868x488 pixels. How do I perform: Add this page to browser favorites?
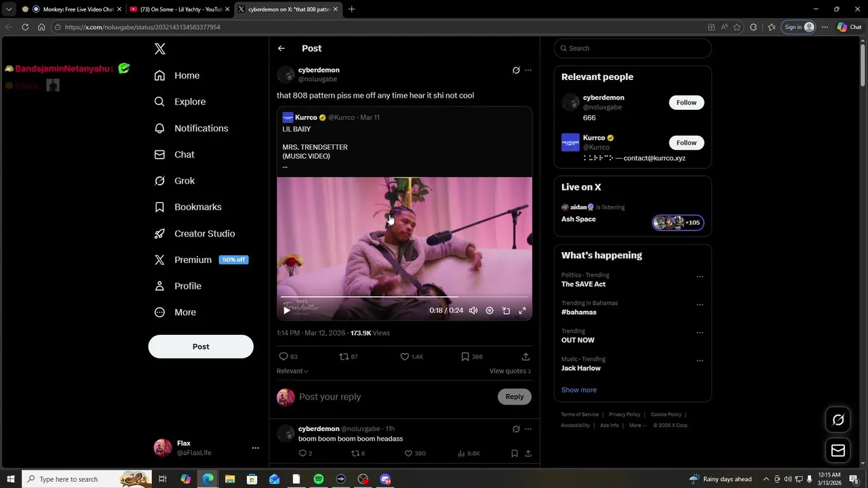[x=737, y=27]
